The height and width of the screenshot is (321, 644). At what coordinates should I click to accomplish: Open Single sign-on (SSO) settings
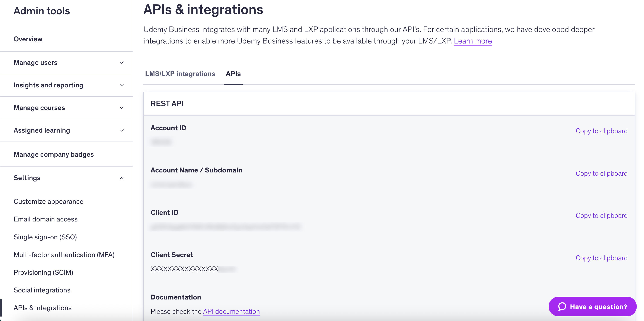(x=45, y=237)
